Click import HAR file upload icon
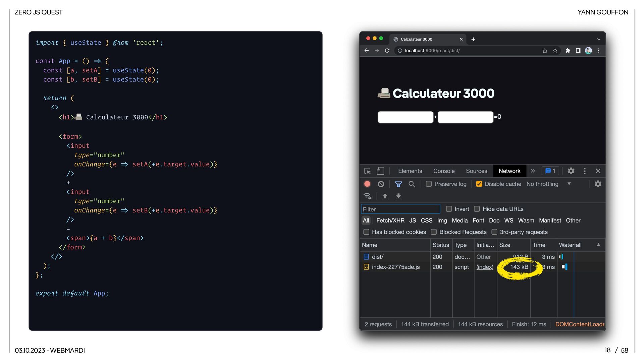 tap(385, 196)
